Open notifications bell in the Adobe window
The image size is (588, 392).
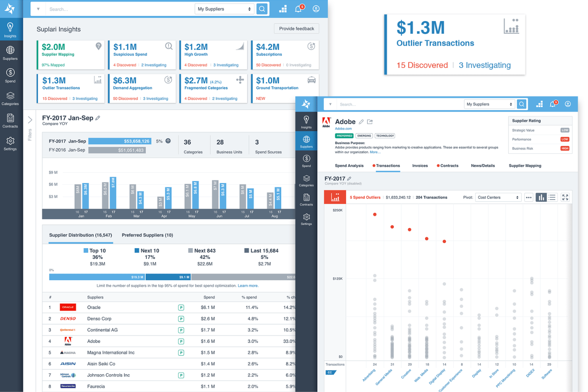pos(553,104)
